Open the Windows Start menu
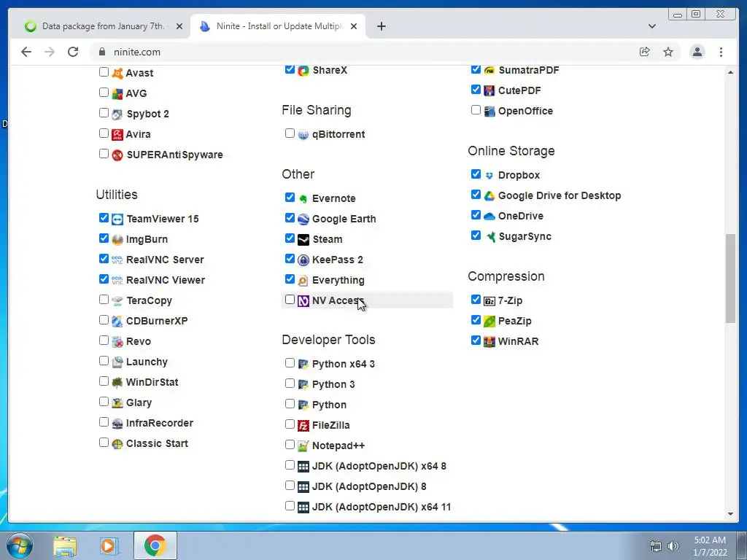747x560 pixels. point(19,545)
